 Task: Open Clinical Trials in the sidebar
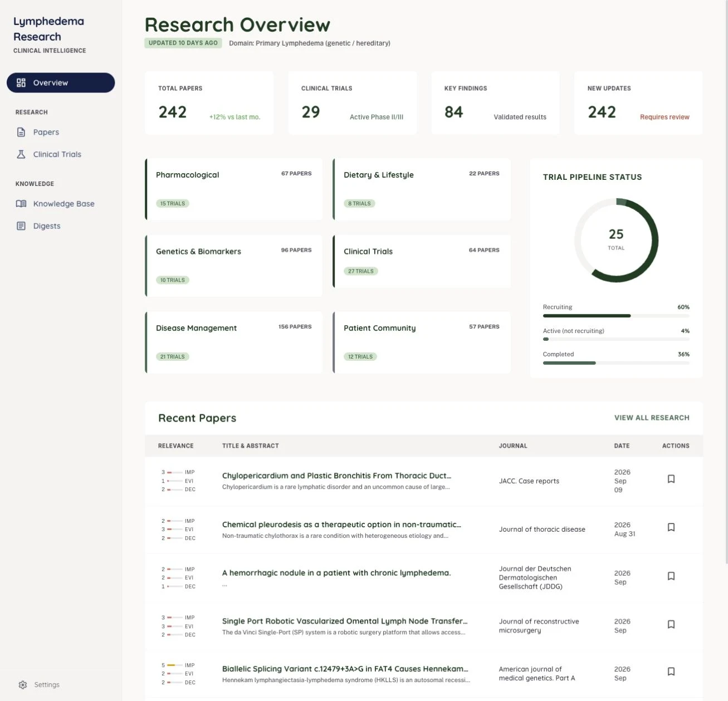(61, 154)
